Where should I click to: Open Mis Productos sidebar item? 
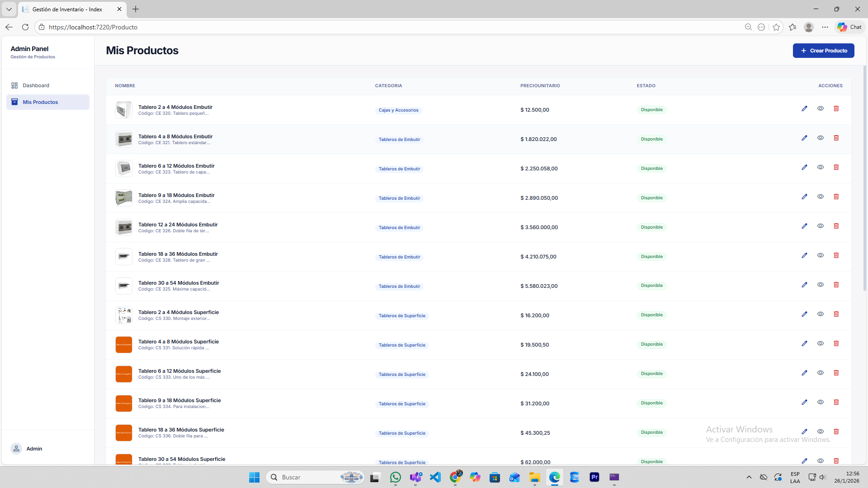pos(40,102)
